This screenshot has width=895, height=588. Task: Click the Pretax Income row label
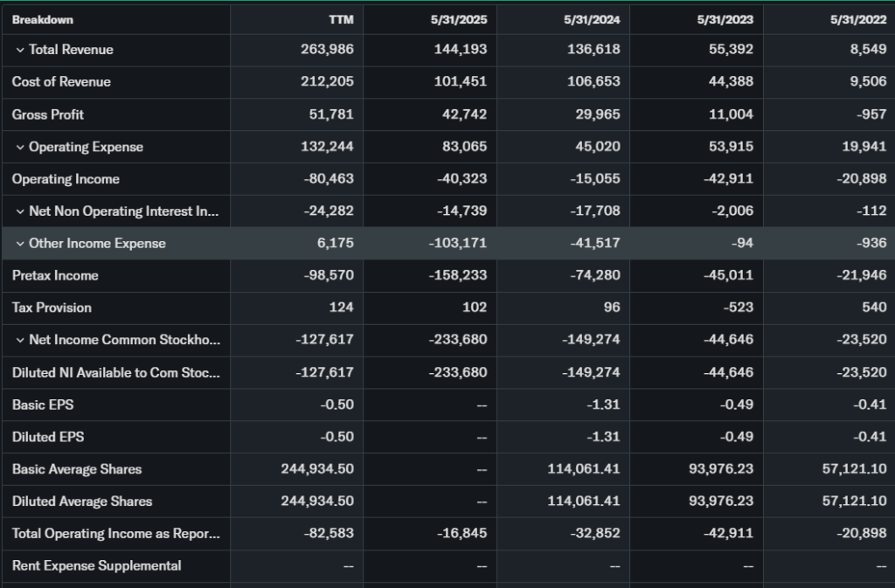[55, 276]
